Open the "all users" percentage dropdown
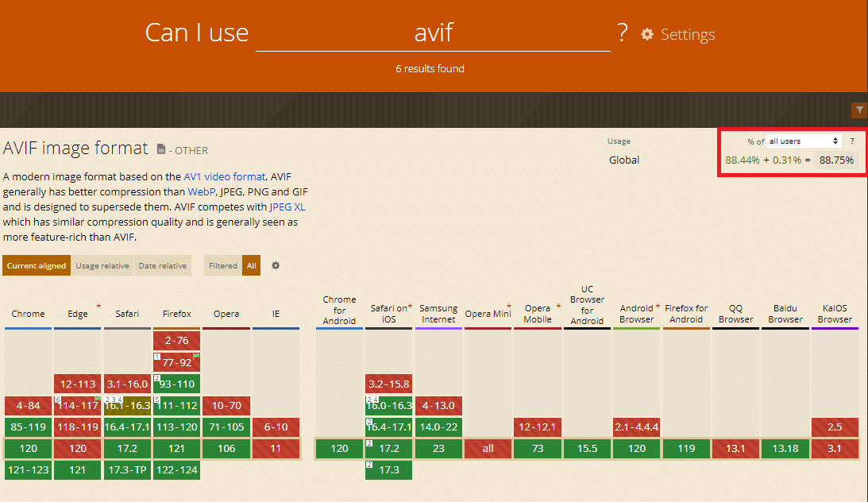868x502 pixels. coord(802,141)
